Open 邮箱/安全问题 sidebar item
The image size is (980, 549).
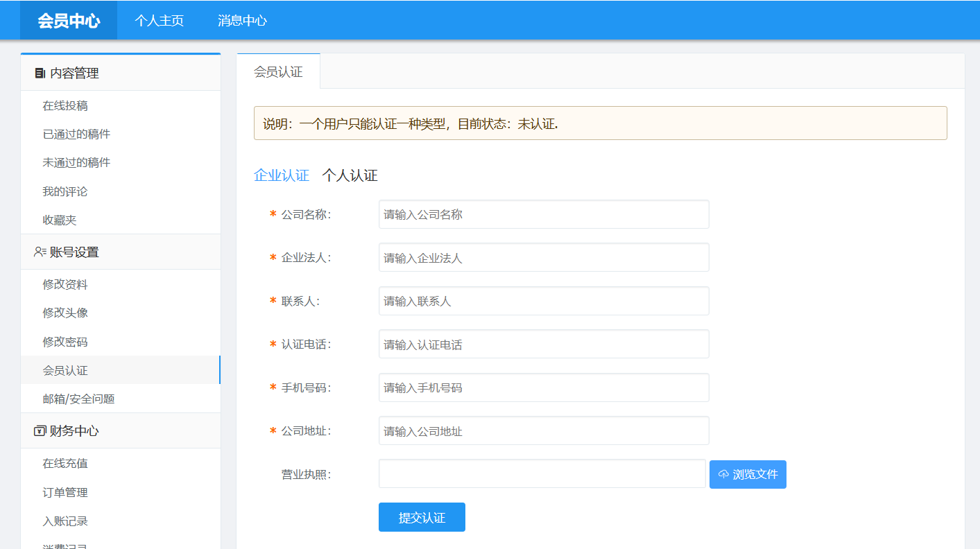[x=78, y=399]
